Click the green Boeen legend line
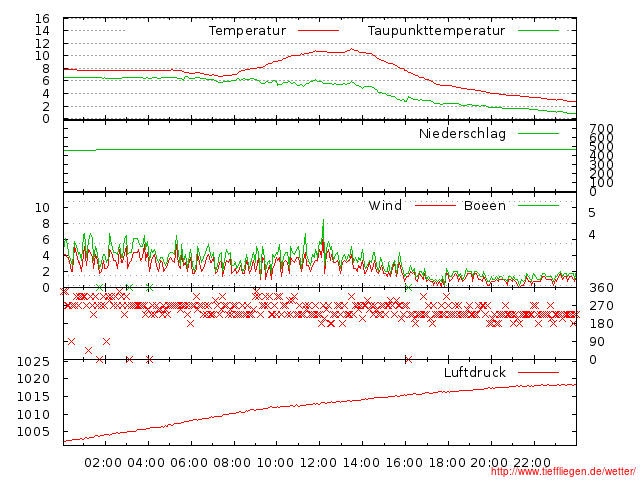Image resolution: width=640 pixels, height=480 pixels. pos(538,205)
